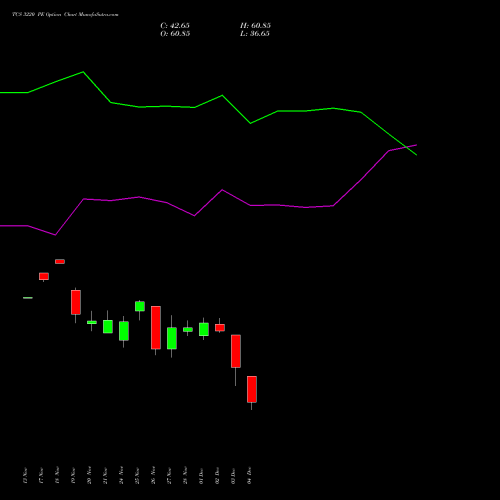
Task: Select the 04 Dec date label
Action: pyautogui.click(x=249, y=476)
